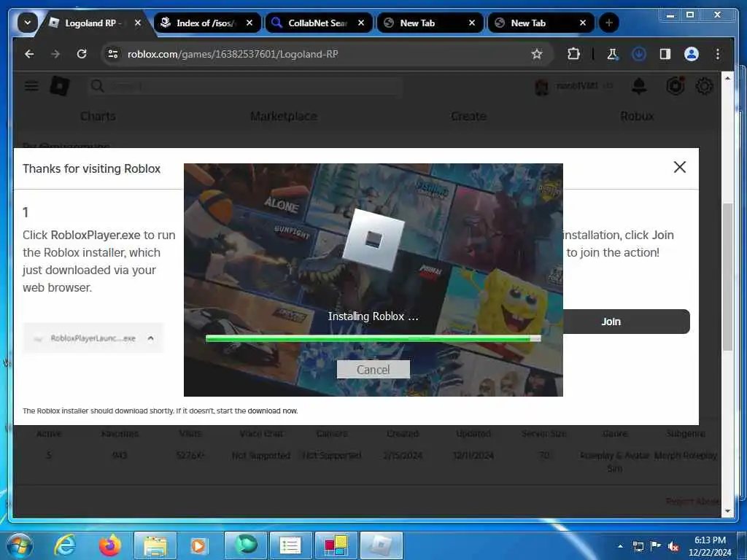The width and height of the screenshot is (747, 560).
Task: Open the Chrome profile avatar
Action: click(692, 54)
